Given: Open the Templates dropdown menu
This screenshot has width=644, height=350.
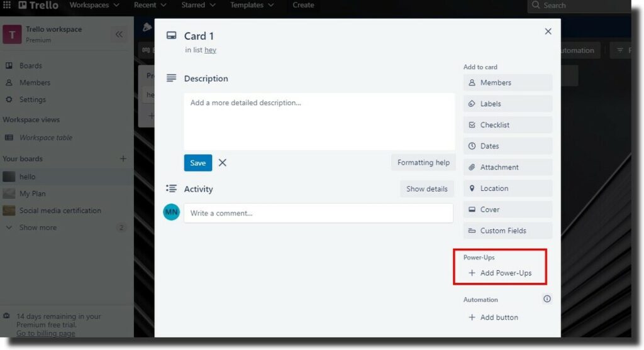Looking at the screenshot, I should (252, 5).
